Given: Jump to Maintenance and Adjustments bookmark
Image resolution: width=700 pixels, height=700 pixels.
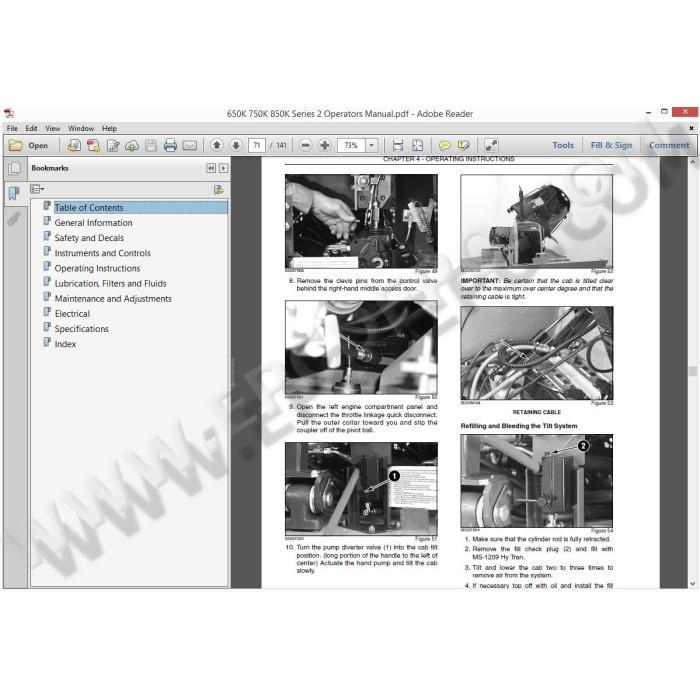Looking at the screenshot, I should [x=113, y=299].
